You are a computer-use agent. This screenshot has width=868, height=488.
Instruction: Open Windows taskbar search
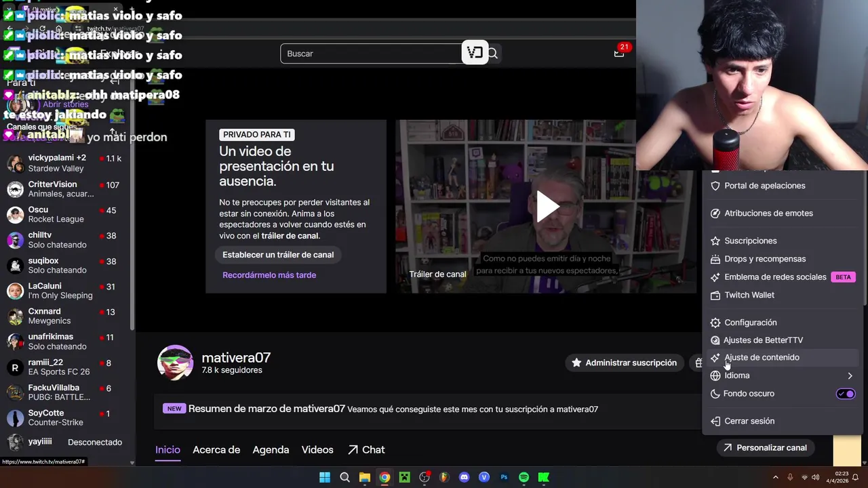344,477
